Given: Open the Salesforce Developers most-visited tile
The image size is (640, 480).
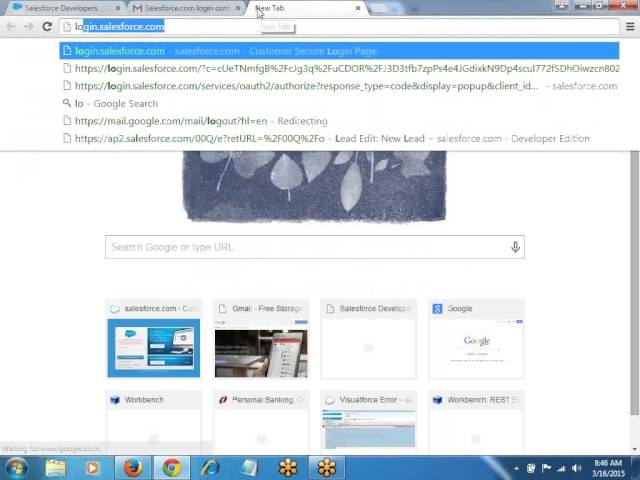Looking at the screenshot, I should click(369, 339).
